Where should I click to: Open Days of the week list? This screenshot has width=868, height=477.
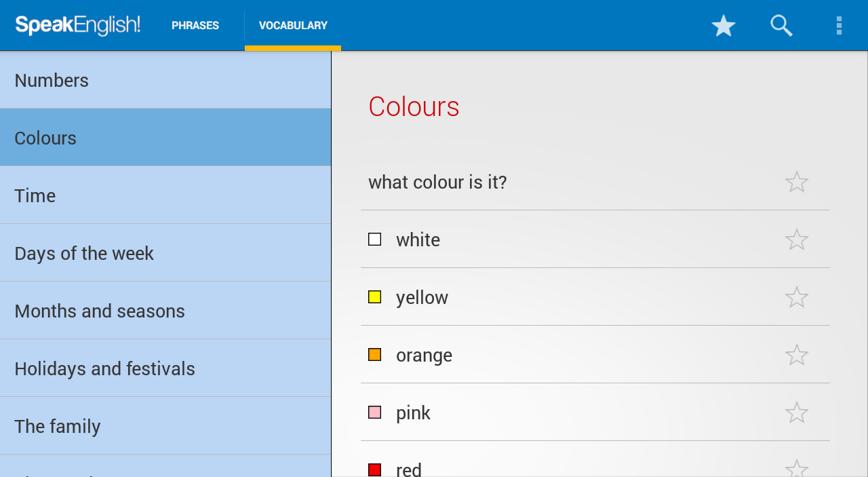(x=165, y=253)
